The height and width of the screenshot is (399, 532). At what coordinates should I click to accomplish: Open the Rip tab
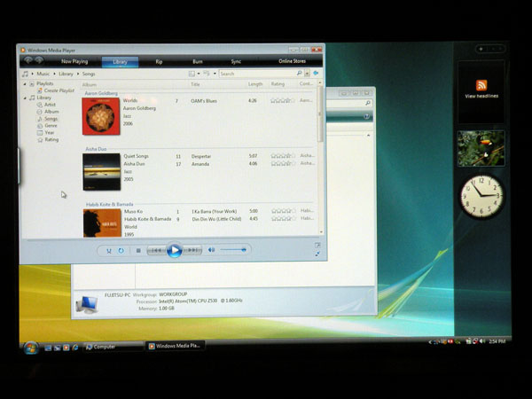[159, 62]
